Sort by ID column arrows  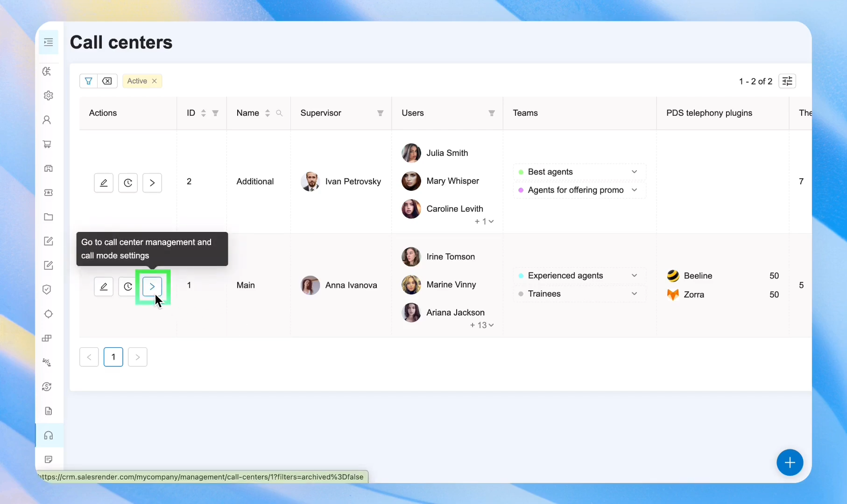pyautogui.click(x=204, y=113)
